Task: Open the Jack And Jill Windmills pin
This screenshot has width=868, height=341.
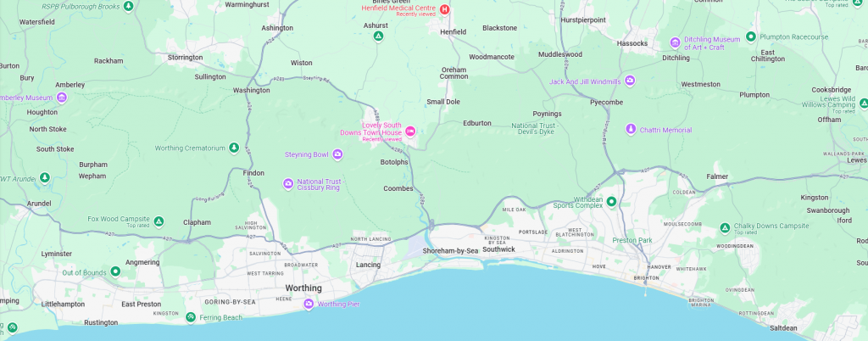Action: [630, 81]
